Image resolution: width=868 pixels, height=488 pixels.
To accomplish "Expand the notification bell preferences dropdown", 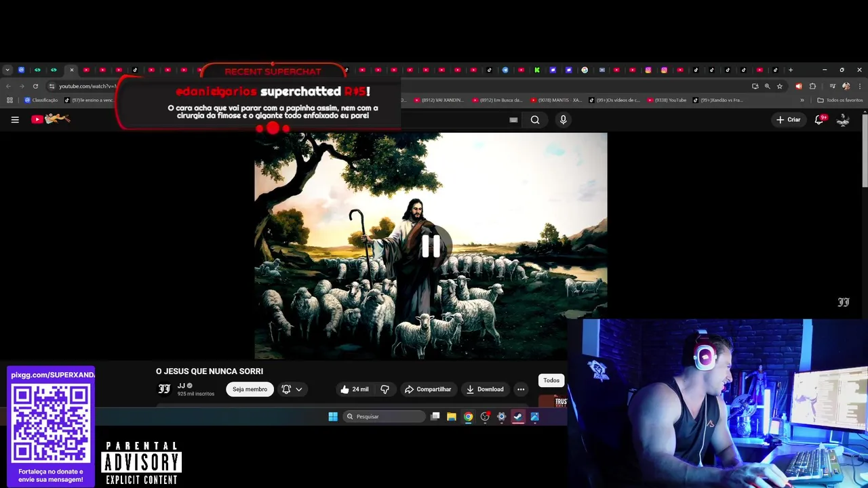I will pos(292,389).
